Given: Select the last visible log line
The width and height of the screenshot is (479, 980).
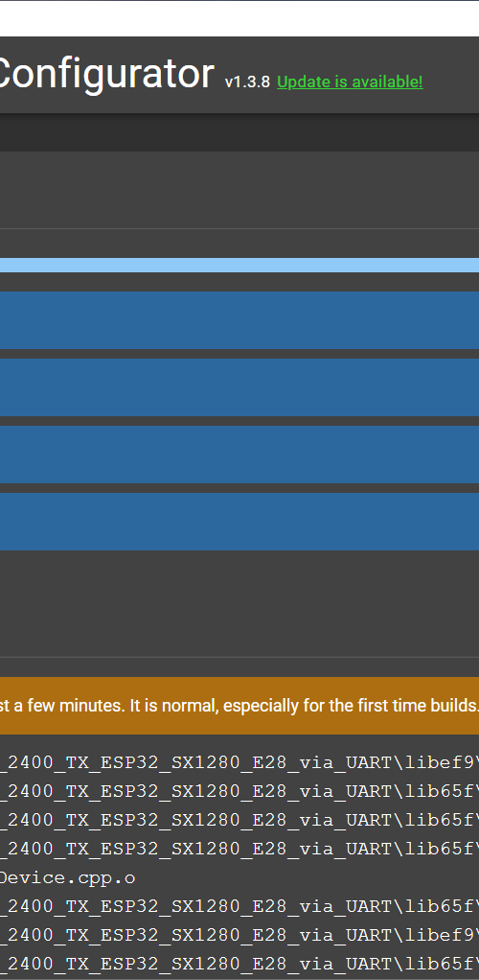Looking at the screenshot, I should tap(239, 965).
